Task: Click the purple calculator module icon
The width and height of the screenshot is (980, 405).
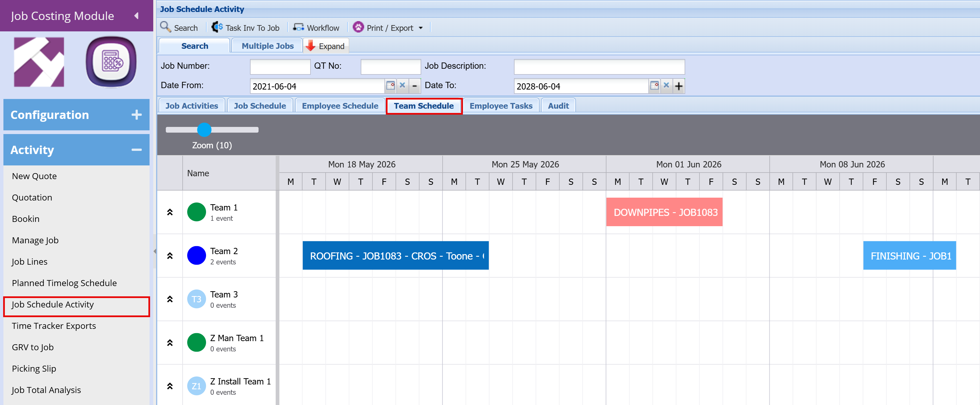Action: [111, 62]
